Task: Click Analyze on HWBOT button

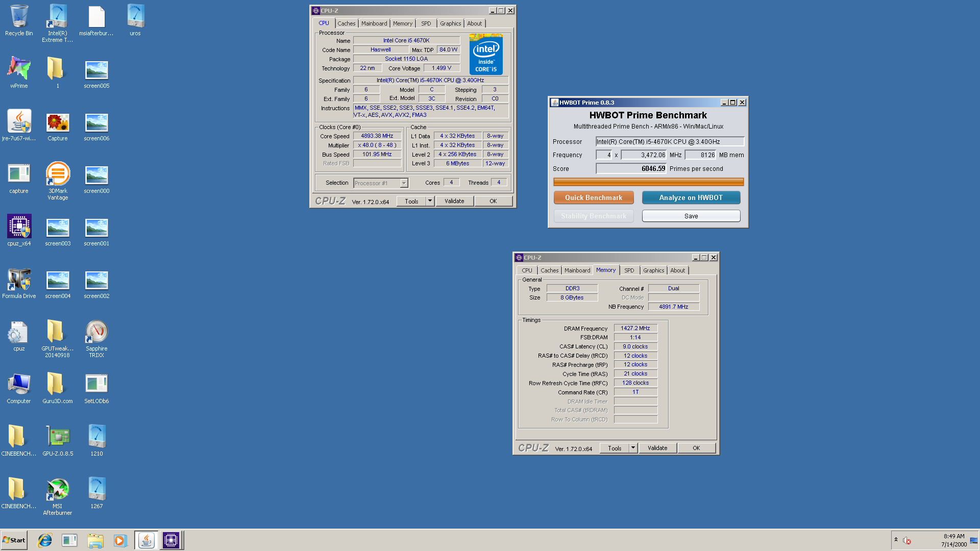Action: [691, 197]
